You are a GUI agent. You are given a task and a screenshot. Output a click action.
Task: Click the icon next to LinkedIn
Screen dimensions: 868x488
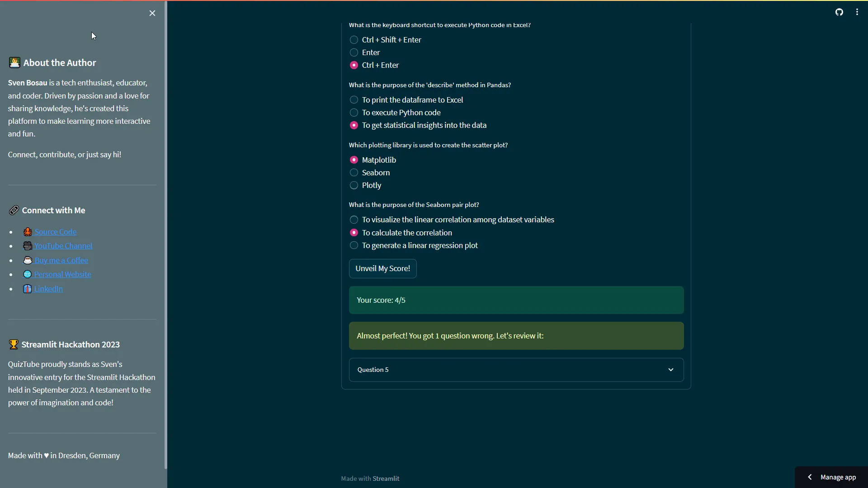coord(27,289)
